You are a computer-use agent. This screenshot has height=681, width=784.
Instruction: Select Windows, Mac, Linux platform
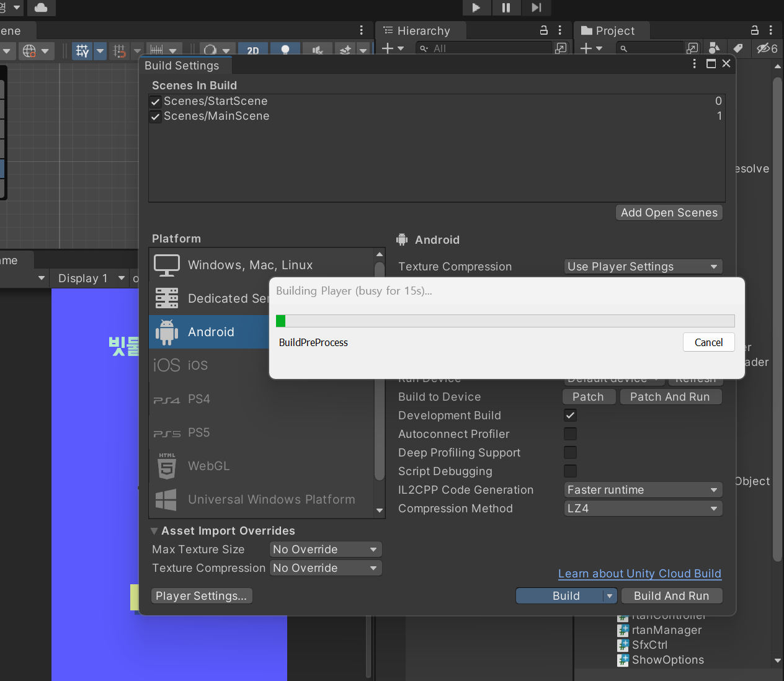(x=262, y=265)
